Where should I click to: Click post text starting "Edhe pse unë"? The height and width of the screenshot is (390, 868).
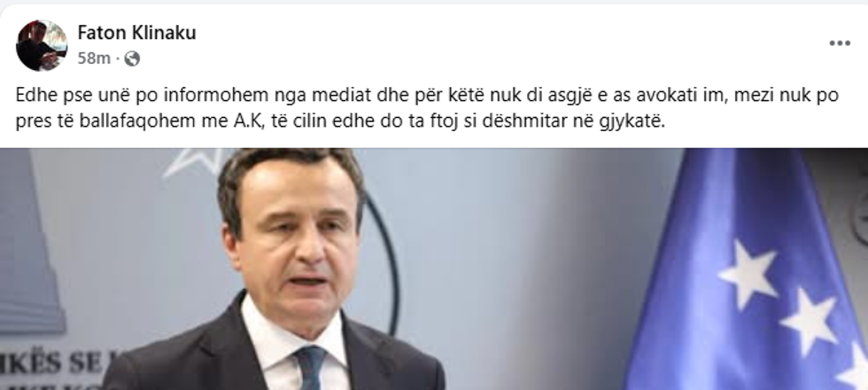[x=427, y=108]
